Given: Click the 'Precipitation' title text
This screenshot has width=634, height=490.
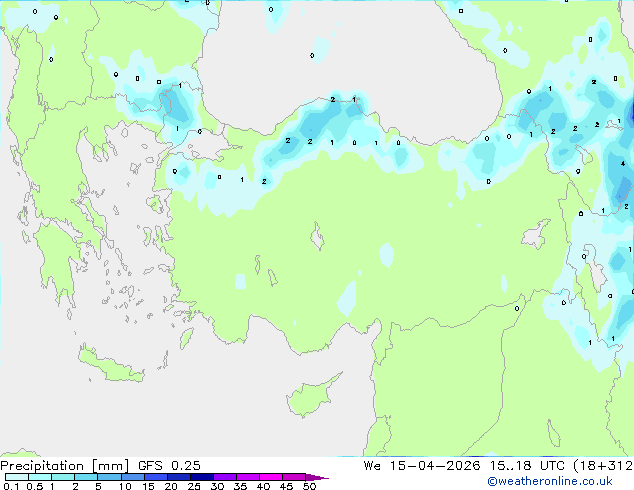Looking at the screenshot, I should (x=42, y=466).
